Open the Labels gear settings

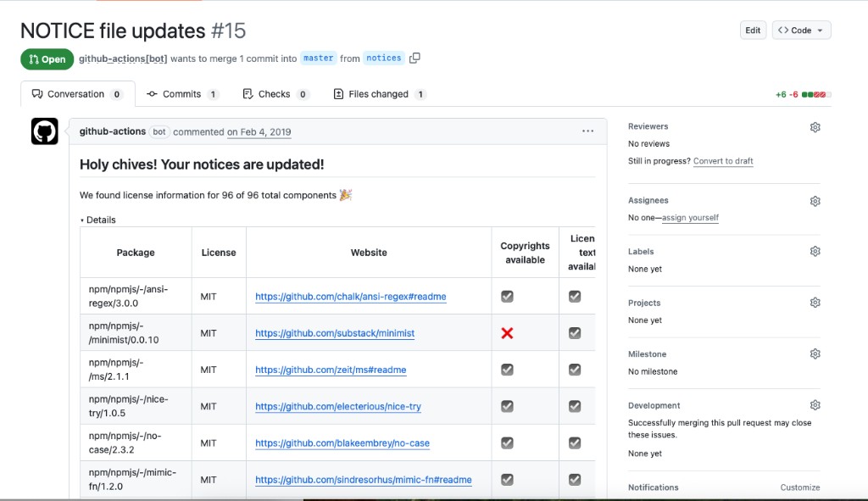tap(815, 252)
